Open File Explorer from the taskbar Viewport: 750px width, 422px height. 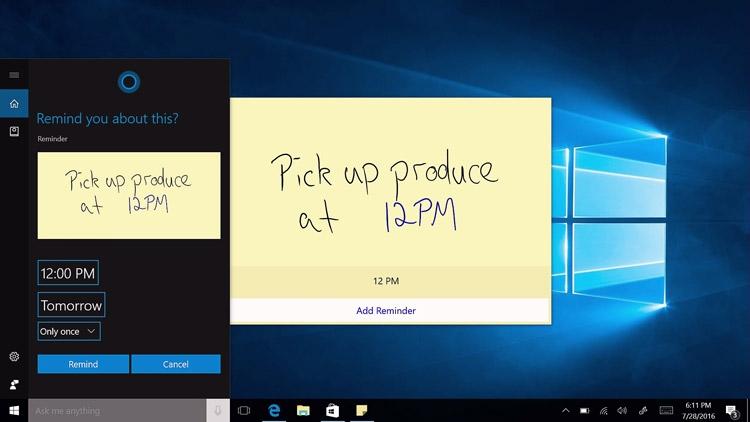[303, 411]
